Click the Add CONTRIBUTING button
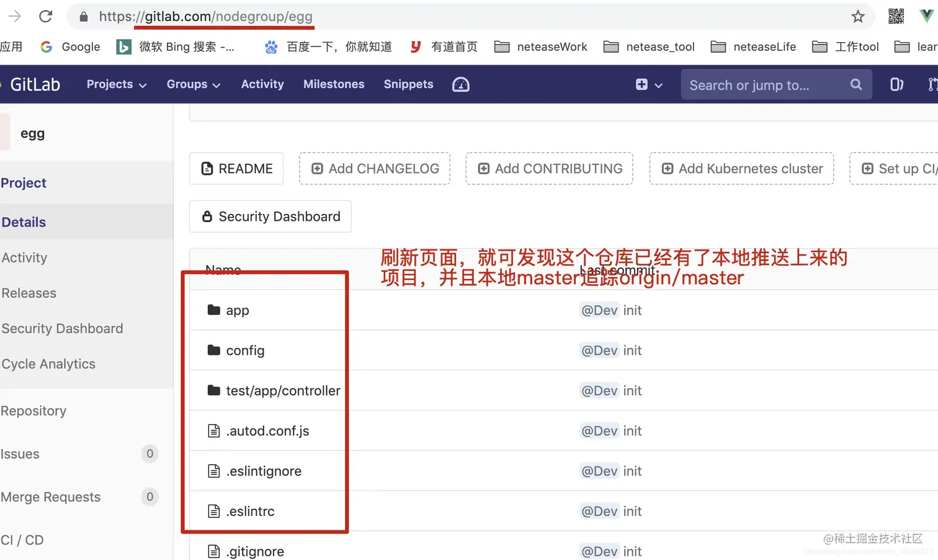 pyautogui.click(x=549, y=169)
